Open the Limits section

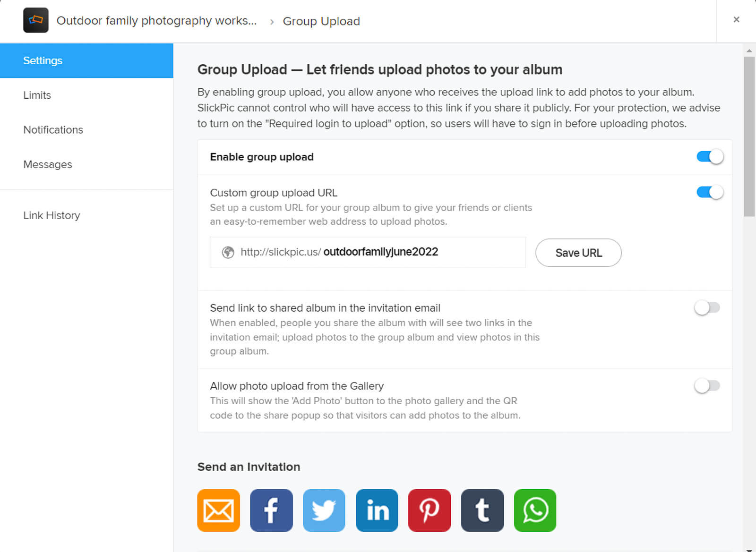click(37, 95)
